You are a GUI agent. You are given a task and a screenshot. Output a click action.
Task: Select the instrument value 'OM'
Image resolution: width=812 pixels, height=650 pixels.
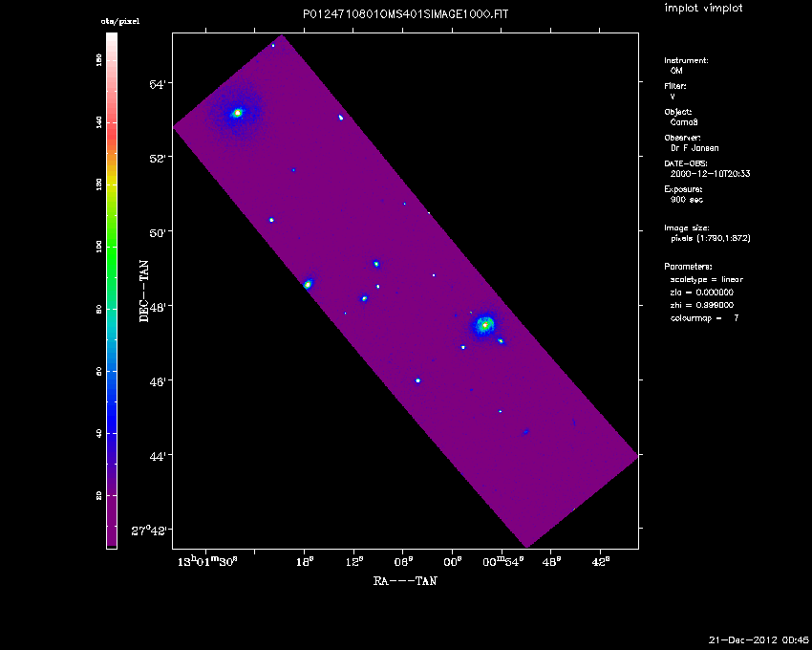(675, 71)
